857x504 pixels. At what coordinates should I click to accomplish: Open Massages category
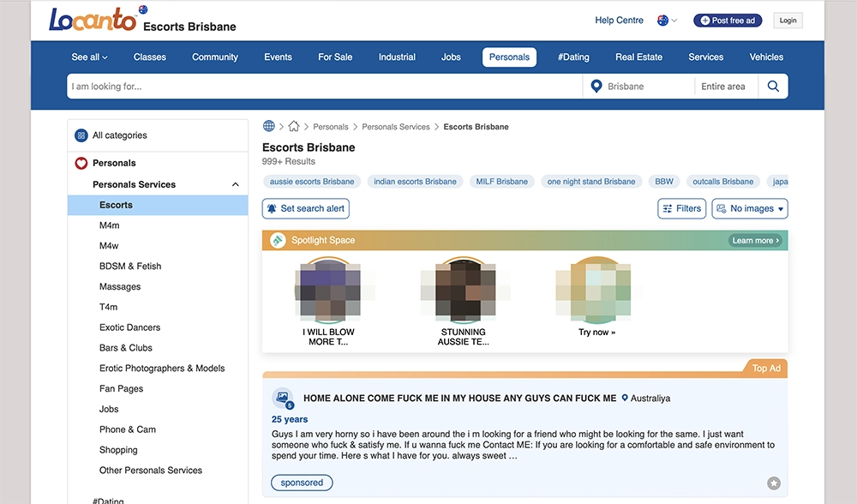[120, 286]
